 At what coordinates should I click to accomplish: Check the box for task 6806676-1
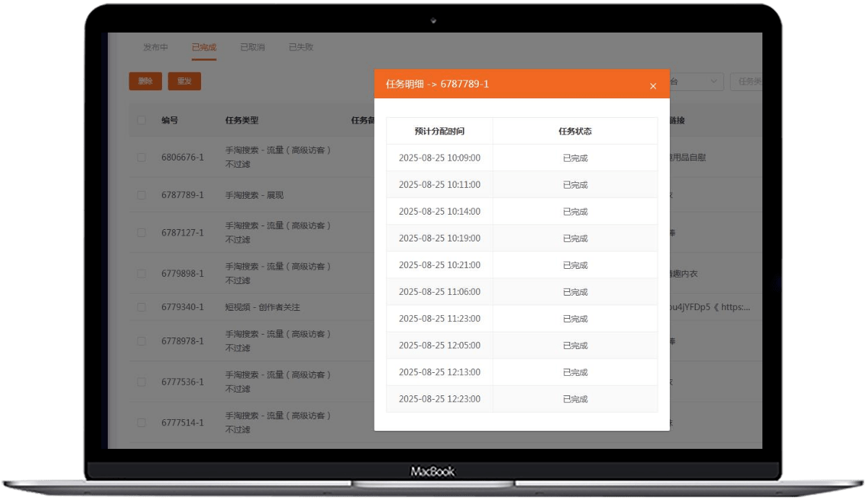pos(142,158)
